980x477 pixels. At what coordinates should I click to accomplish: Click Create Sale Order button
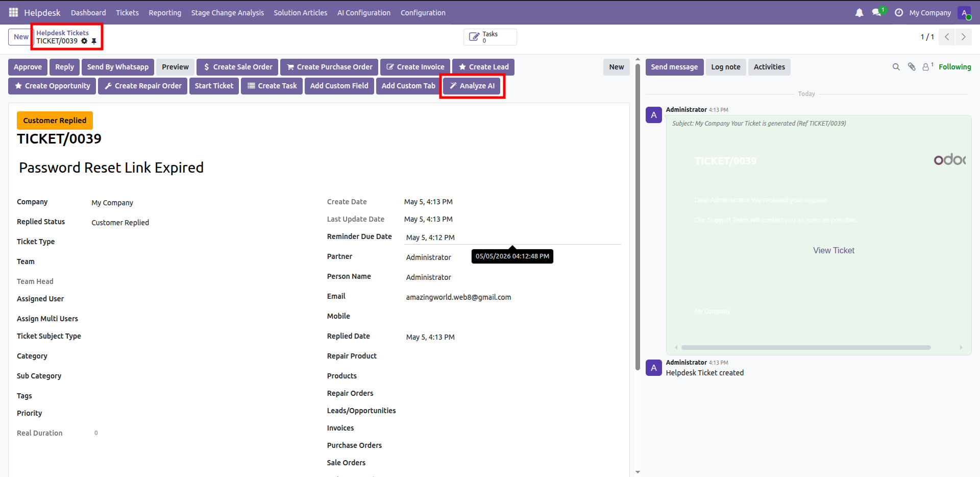tap(237, 67)
